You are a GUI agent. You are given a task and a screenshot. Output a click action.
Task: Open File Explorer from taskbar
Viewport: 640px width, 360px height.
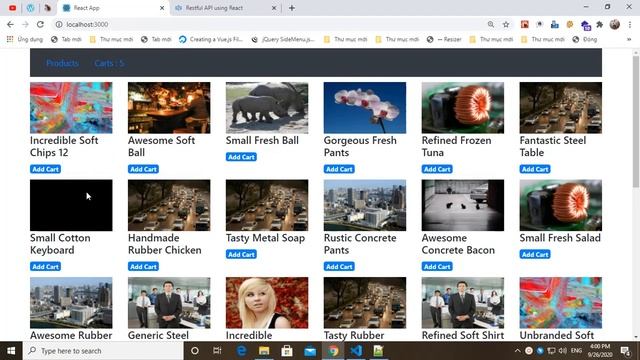click(264, 351)
